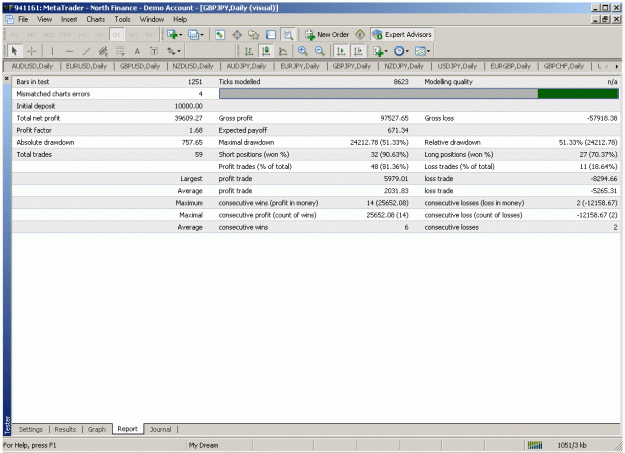625x453 pixels.
Task: Switch to the EURUSD,Daily chart tab
Action: (86, 66)
